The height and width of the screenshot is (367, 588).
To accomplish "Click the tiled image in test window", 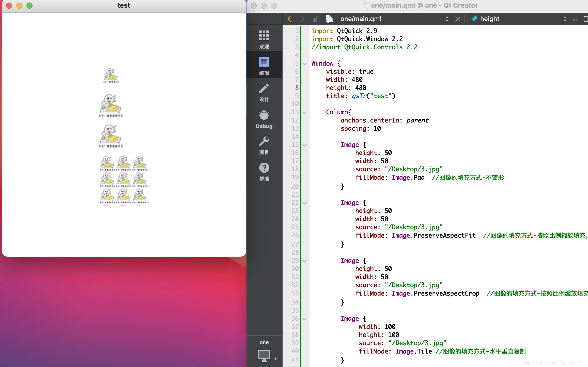I will click(x=124, y=180).
